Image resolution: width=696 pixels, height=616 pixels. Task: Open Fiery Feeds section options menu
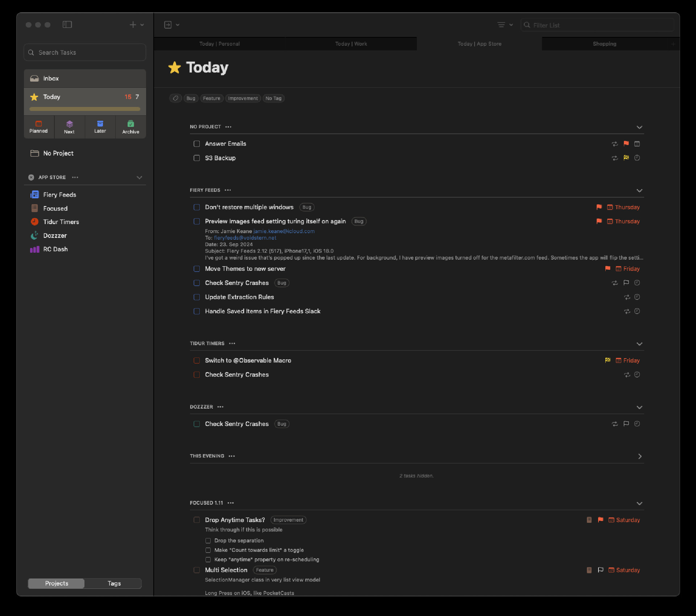228,190
